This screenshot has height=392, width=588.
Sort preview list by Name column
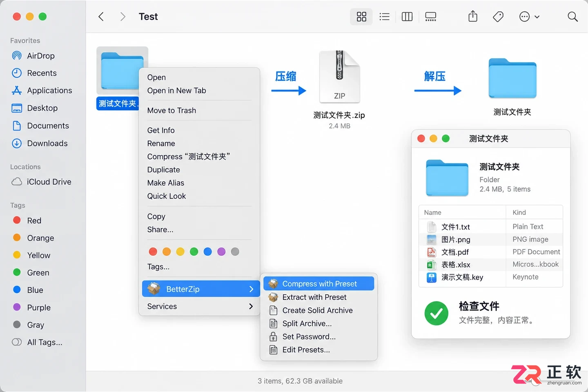click(463, 212)
